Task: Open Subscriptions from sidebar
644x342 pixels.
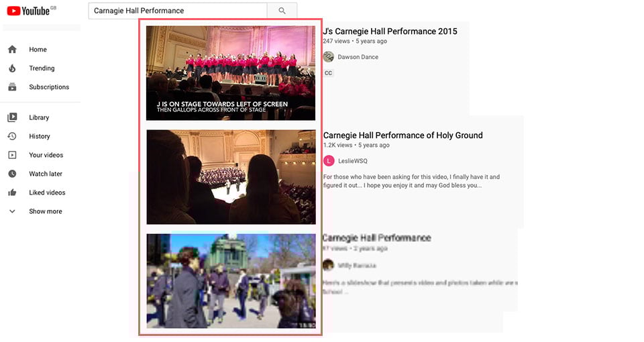Action: coord(49,87)
